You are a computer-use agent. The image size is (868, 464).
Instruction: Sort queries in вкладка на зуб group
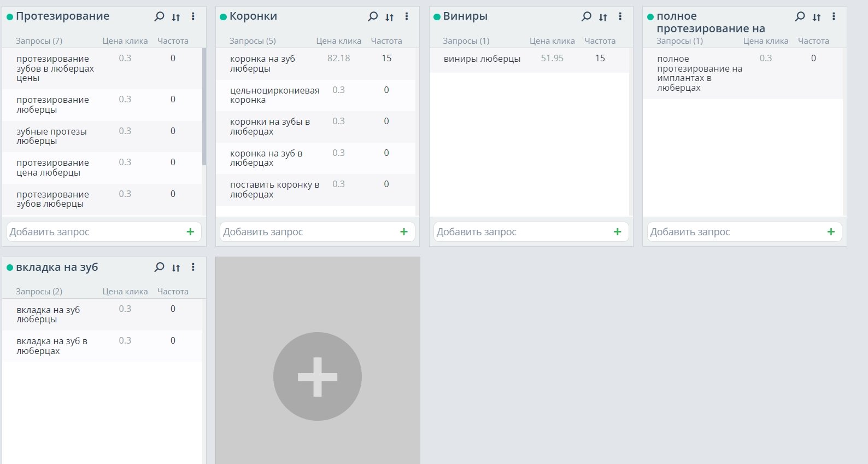click(176, 268)
